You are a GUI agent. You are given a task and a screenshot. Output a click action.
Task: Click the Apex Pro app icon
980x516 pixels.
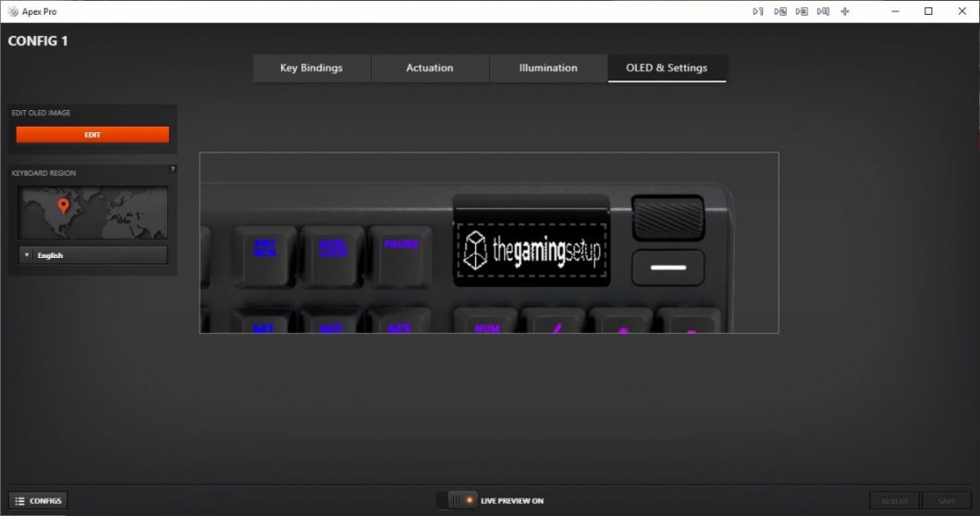click(13, 11)
